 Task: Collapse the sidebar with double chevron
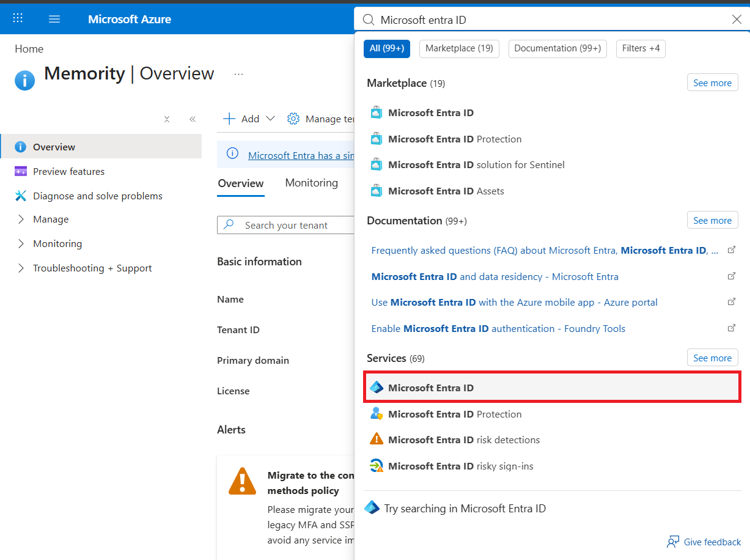(193, 119)
